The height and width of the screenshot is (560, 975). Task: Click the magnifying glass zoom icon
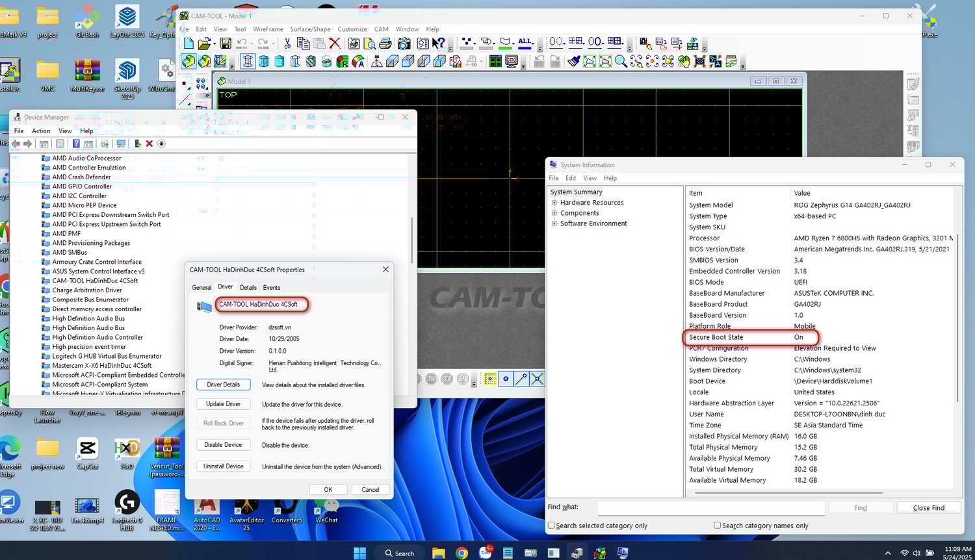(621, 62)
